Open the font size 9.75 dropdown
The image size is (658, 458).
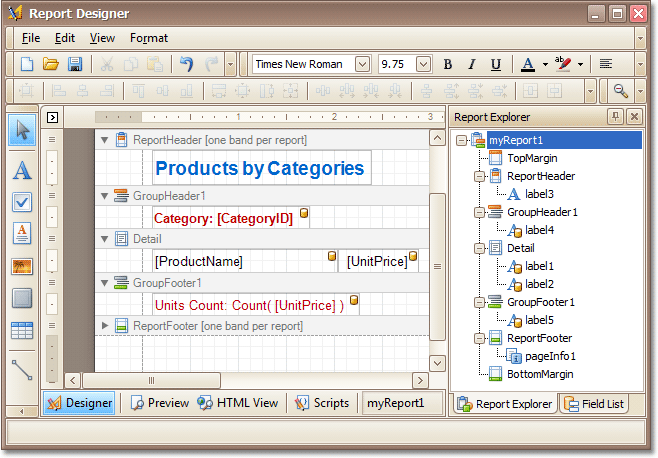tap(423, 64)
